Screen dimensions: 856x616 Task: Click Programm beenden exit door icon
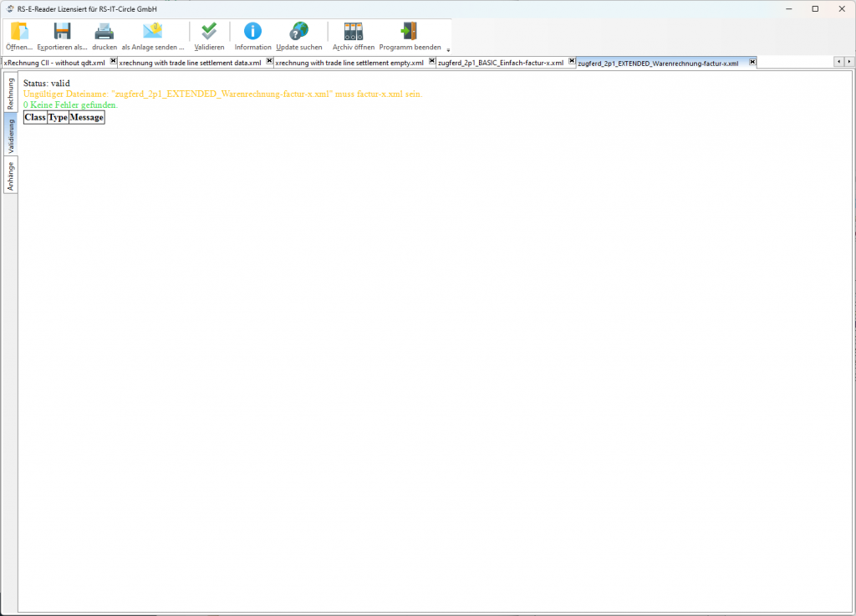coord(410,32)
